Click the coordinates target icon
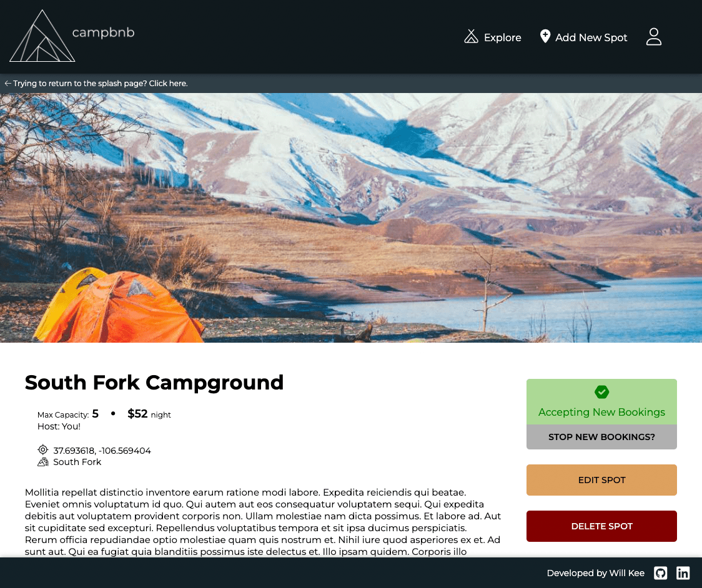The width and height of the screenshot is (702, 588). coord(42,449)
